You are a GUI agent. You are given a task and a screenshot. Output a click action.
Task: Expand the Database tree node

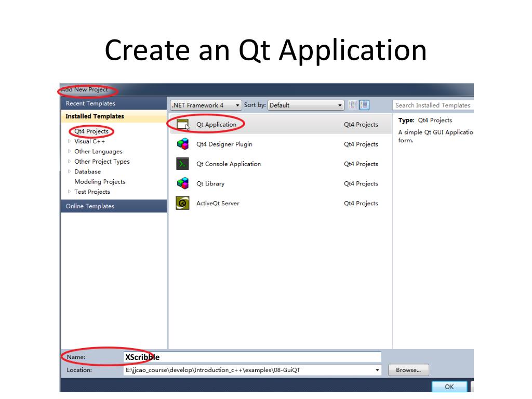[x=69, y=171]
